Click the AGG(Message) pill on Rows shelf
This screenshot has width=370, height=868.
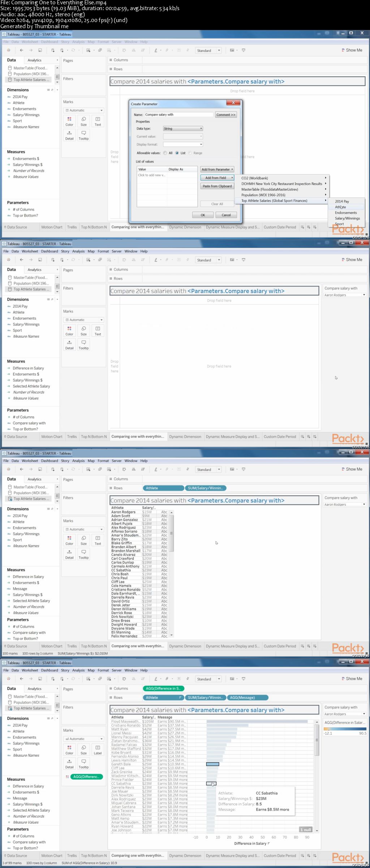(248, 698)
